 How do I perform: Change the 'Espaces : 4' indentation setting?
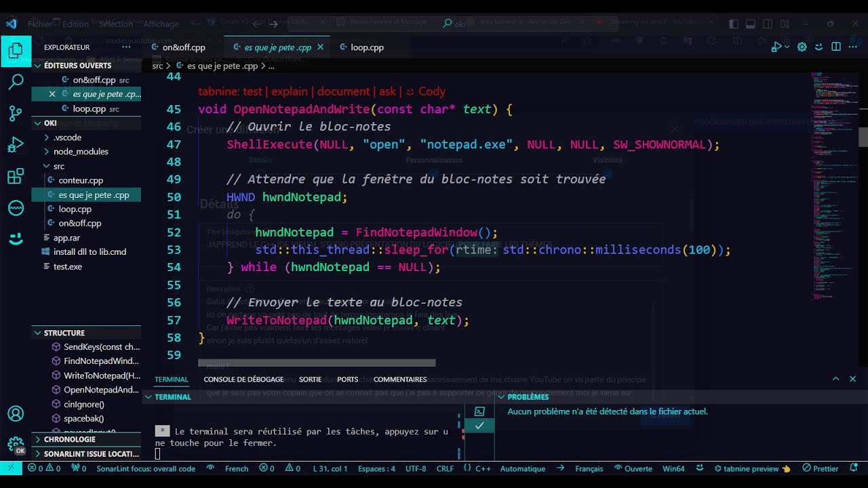pos(376,468)
